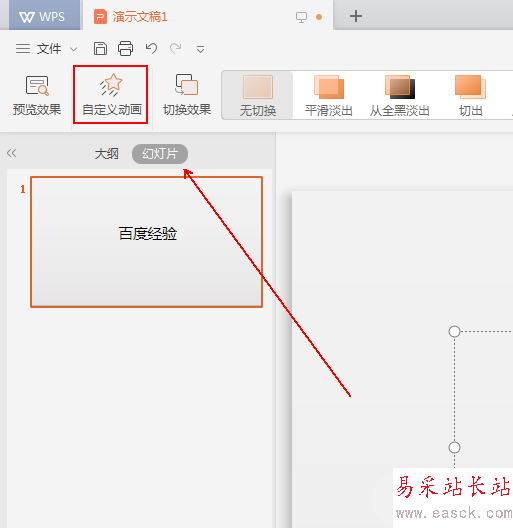Save the document with floppy icon
This screenshot has width=513, height=528.
click(100, 49)
